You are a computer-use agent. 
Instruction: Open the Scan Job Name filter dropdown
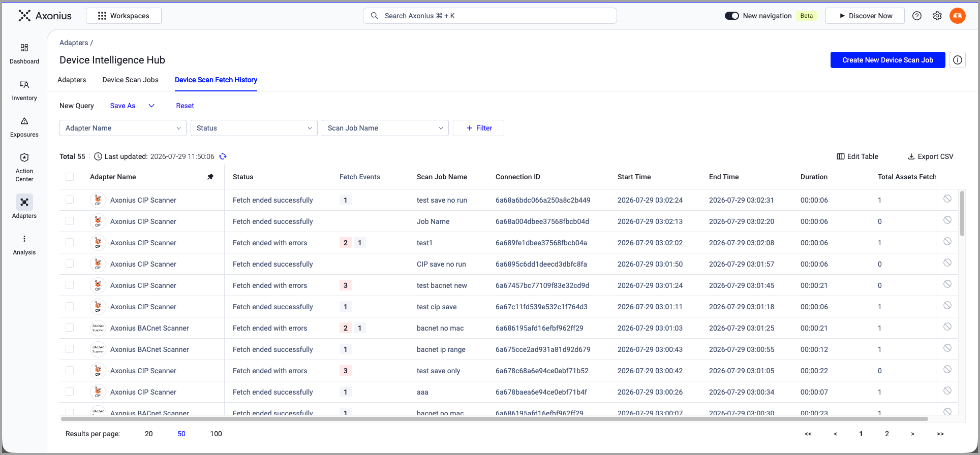coord(385,128)
